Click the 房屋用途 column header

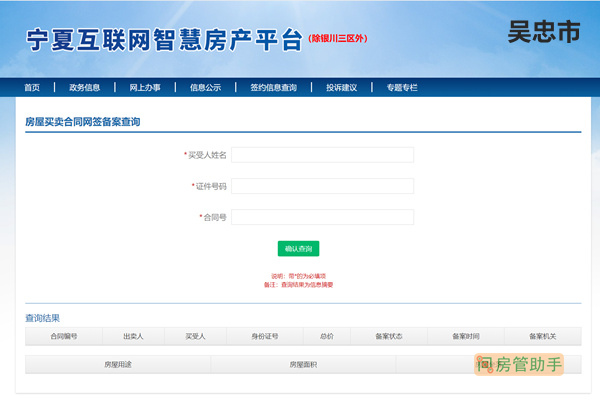[118, 364]
